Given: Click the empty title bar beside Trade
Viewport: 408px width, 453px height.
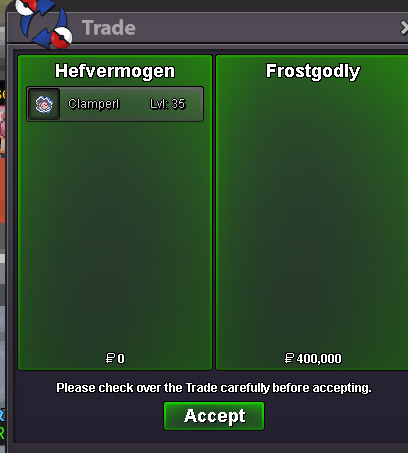Looking at the screenshot, I should point(267,28).
